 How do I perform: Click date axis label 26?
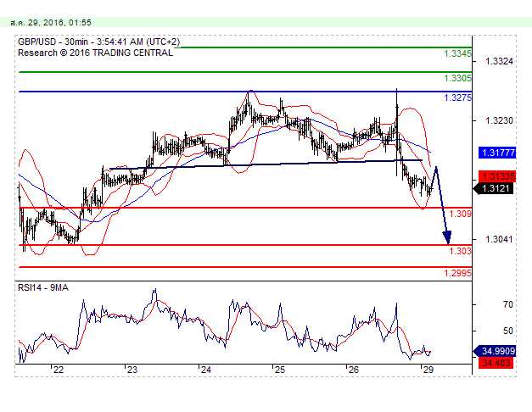354,370
